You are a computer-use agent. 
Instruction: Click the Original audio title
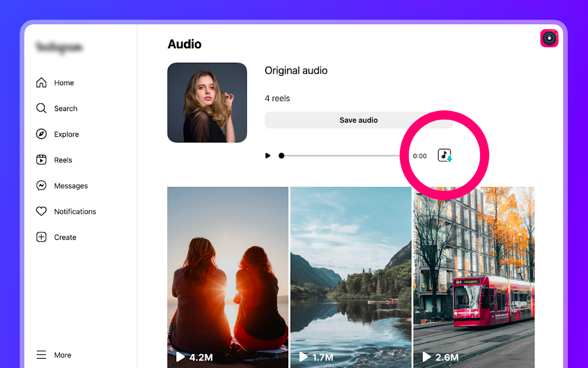click(296, 71)
